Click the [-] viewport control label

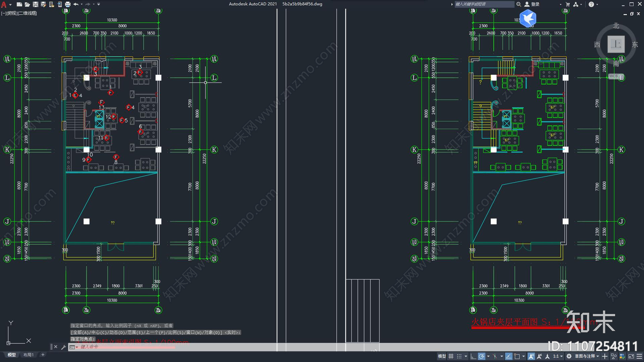pyautogui.click(x=3, y=13)
